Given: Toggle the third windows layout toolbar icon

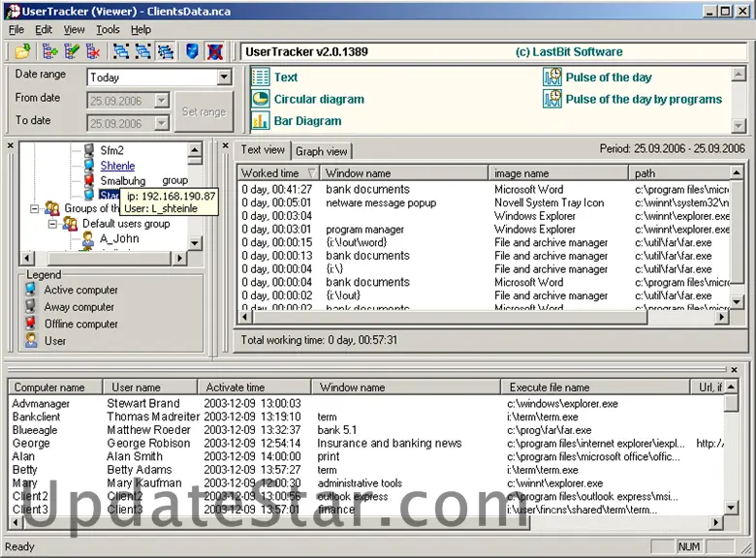Looking at the screenshot, I should (x=166, y=51).
